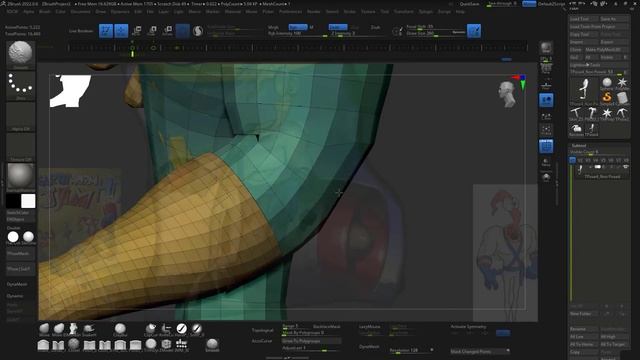
Task: Select the ZModeler cube brush icon
Action: [166, 345]
